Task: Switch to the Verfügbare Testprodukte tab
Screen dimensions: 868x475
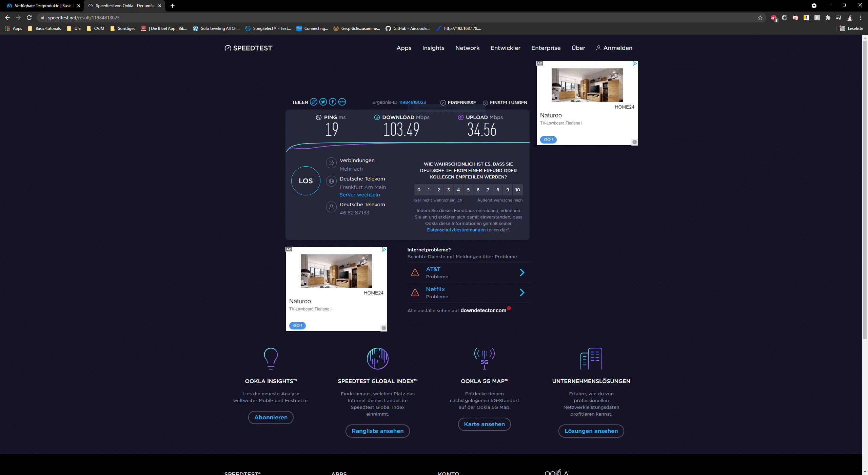Action: tap(42, 6)
